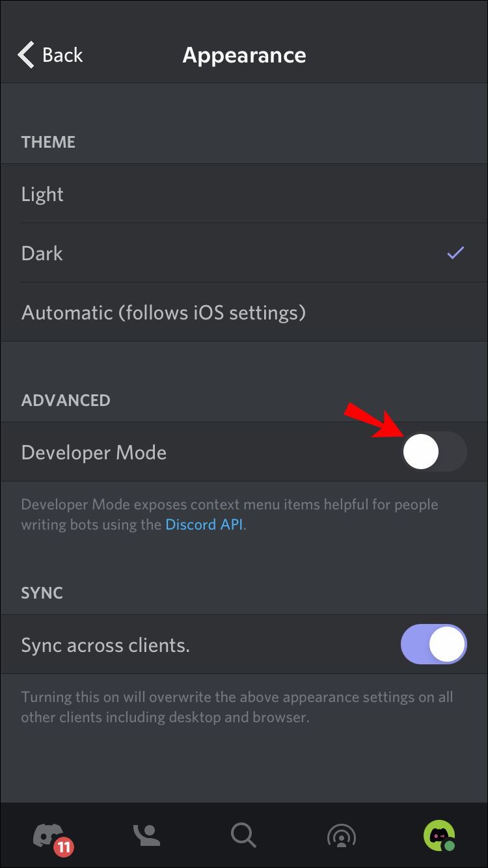Tap the Back chevron arrow icon
Image resolution: width=488 pixels, height=868 pixels.
(x=26, y=55)
